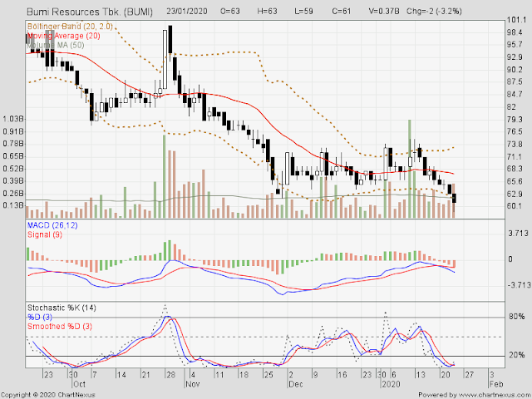Image resolution: width=532 pixels, height=399 pixels.
Task: Click the 28 date tick on time axis
Action: (170, 375)
